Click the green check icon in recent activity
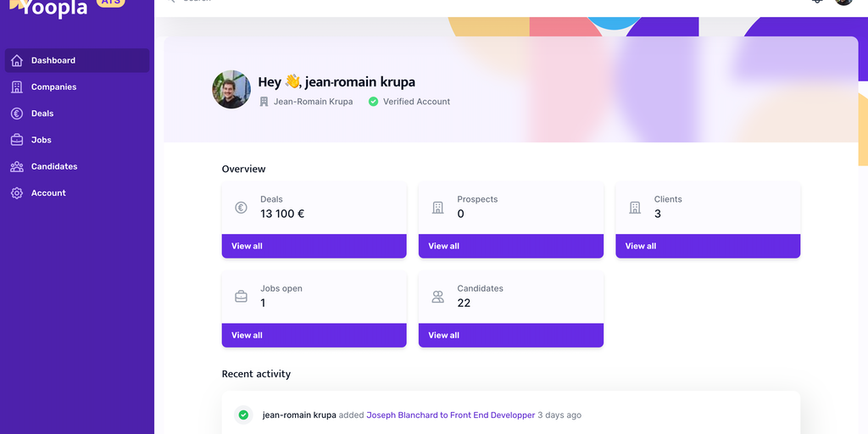The width and height of the screenshot is (868, 434). pyautogui.click(x=243, y=415)
